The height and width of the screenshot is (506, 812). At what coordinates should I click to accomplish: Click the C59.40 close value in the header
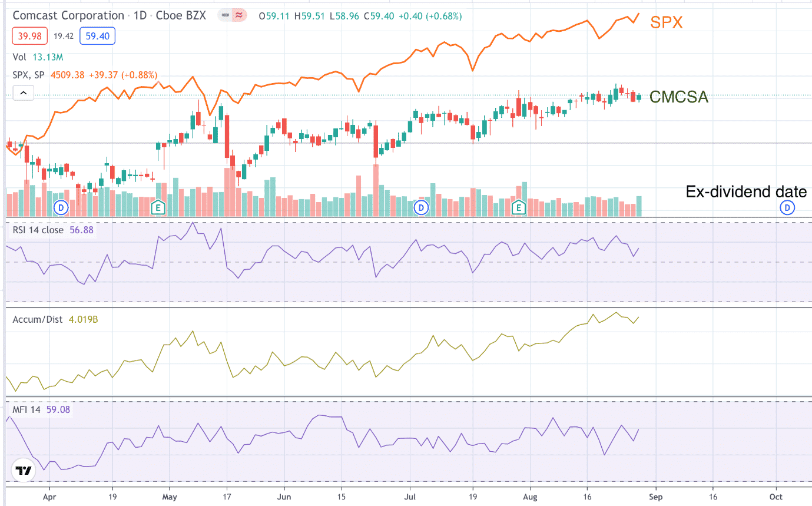coord(379,16)
